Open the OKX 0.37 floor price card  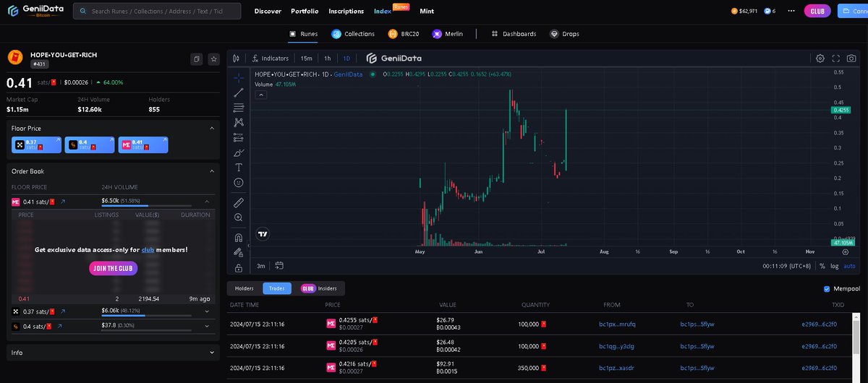click(x=35, y=145)
